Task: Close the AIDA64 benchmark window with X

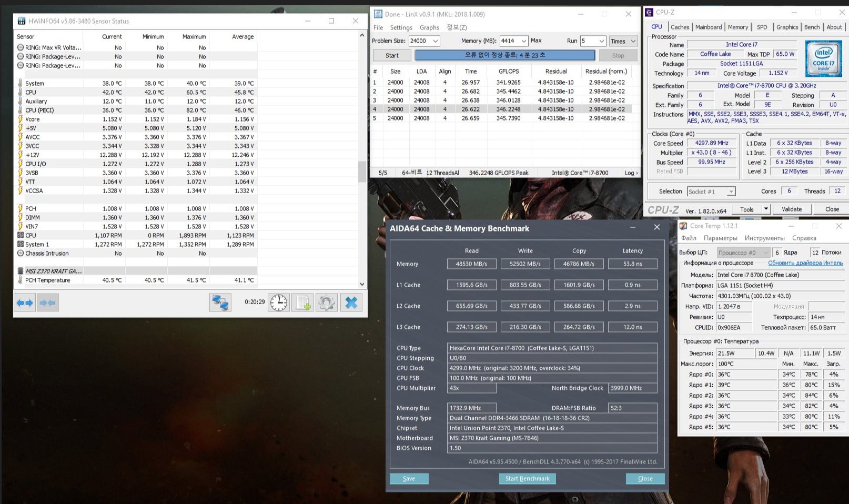Action: coord(656,227)
